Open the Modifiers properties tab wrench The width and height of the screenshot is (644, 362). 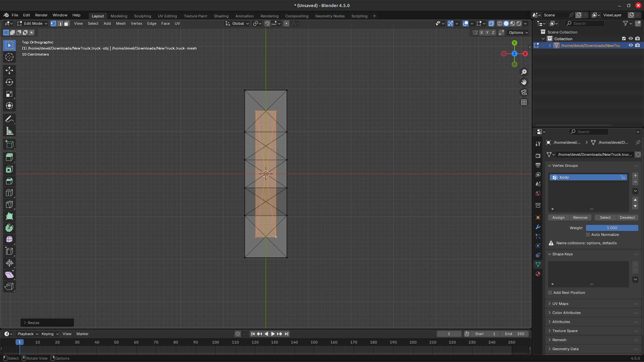[x=538, y=227]
